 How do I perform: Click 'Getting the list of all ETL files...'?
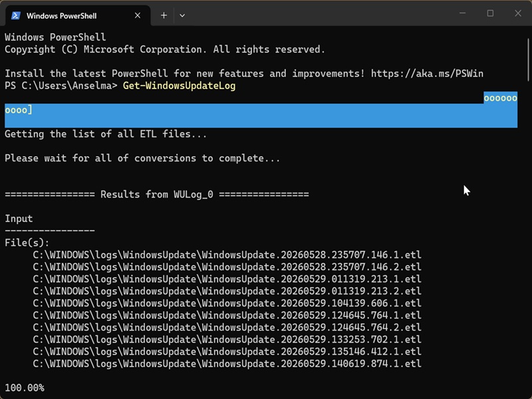coord(106,134)
